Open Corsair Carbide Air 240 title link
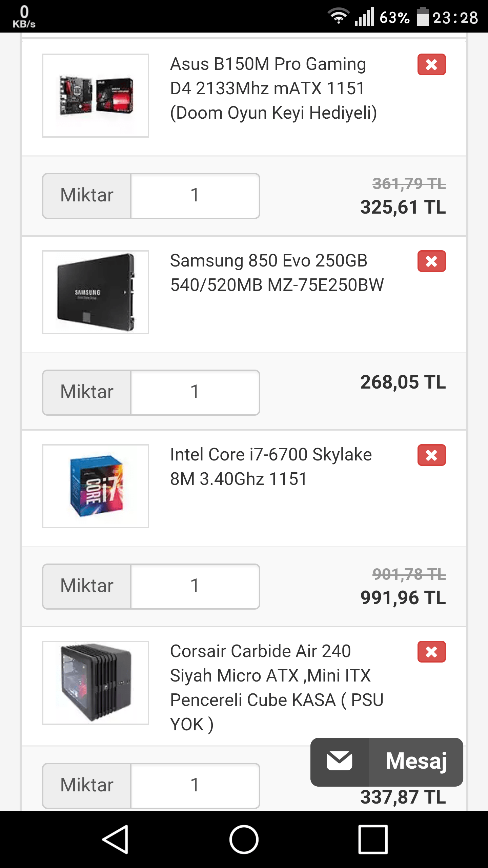 277,688
